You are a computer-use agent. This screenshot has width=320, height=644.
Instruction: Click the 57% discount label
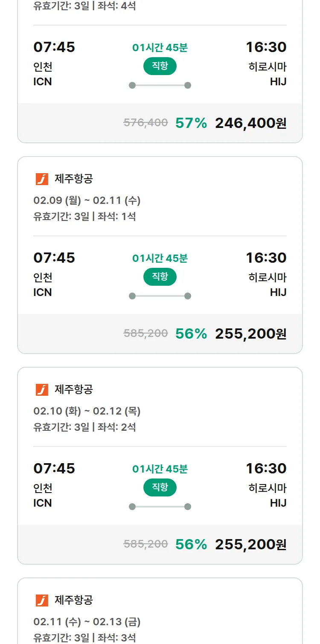click(191, 123)
